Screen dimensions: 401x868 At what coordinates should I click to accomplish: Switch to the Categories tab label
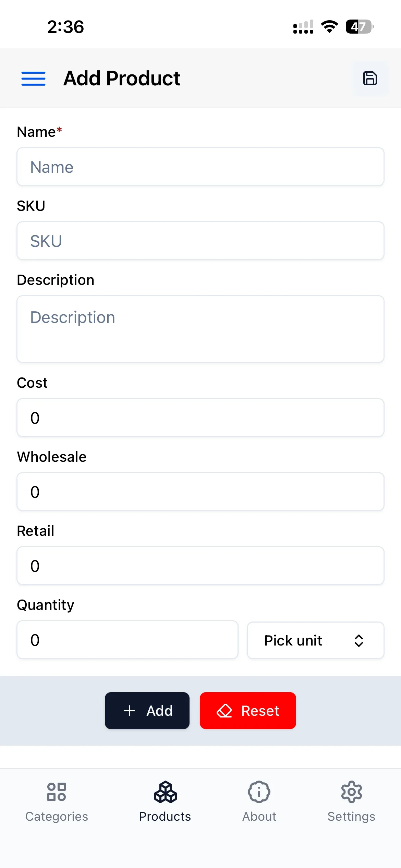pos(57,817)
